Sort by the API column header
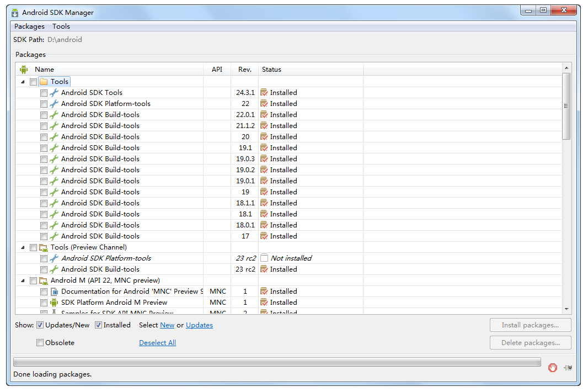Image resolution: width=588 pixels, height=392 pixels. 217,70
